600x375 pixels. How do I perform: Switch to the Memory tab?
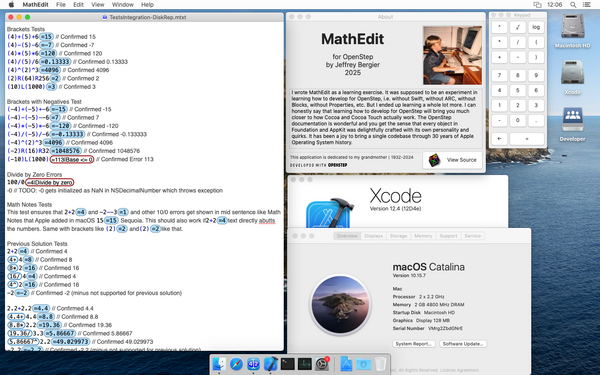coord(423,236)
